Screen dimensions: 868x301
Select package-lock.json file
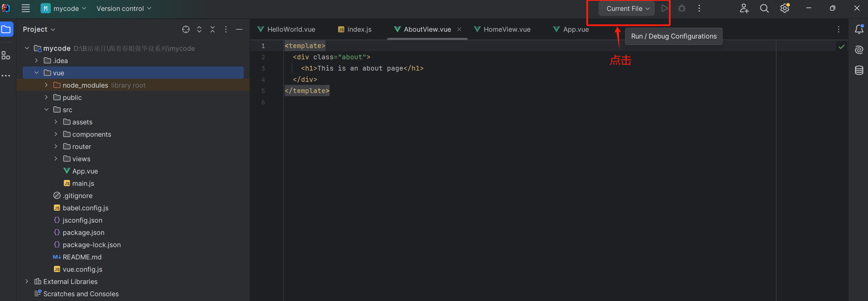click(87, 245)
